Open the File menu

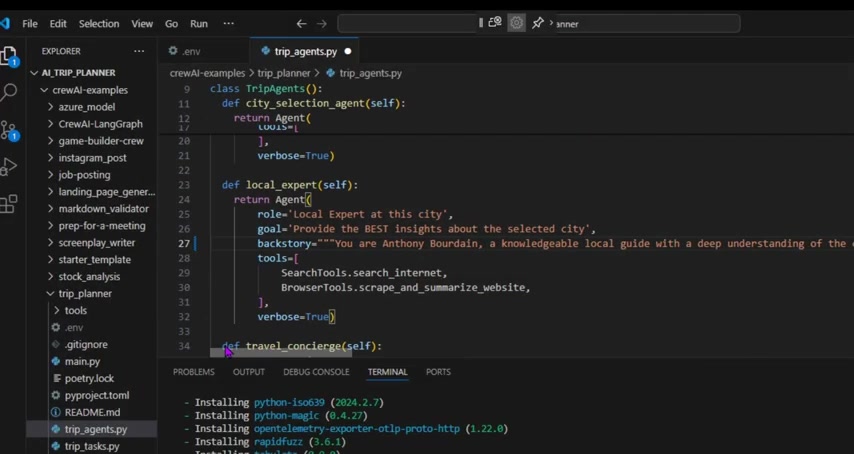(30, 24)
